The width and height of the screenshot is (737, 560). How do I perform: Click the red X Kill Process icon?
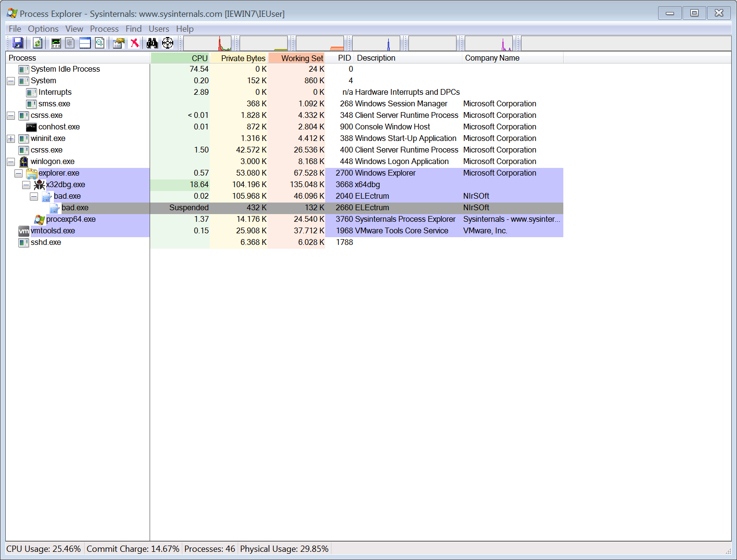pos(135,43)
